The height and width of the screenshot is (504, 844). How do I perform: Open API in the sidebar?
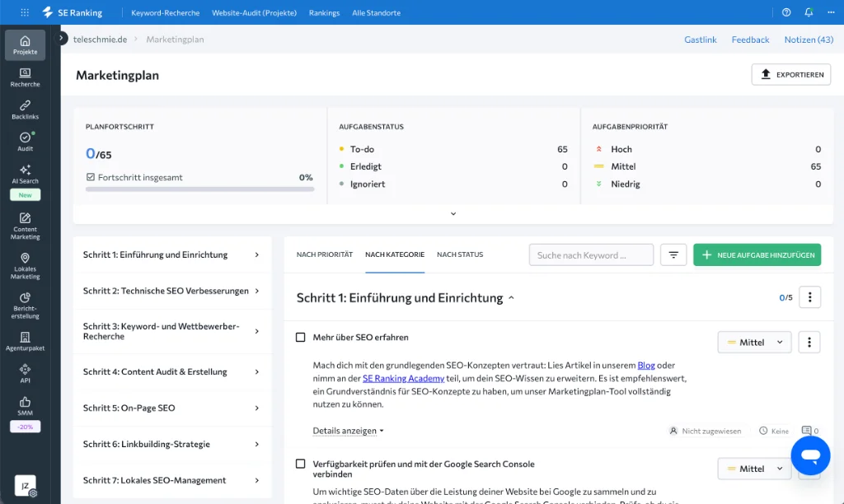pos(26,374)
